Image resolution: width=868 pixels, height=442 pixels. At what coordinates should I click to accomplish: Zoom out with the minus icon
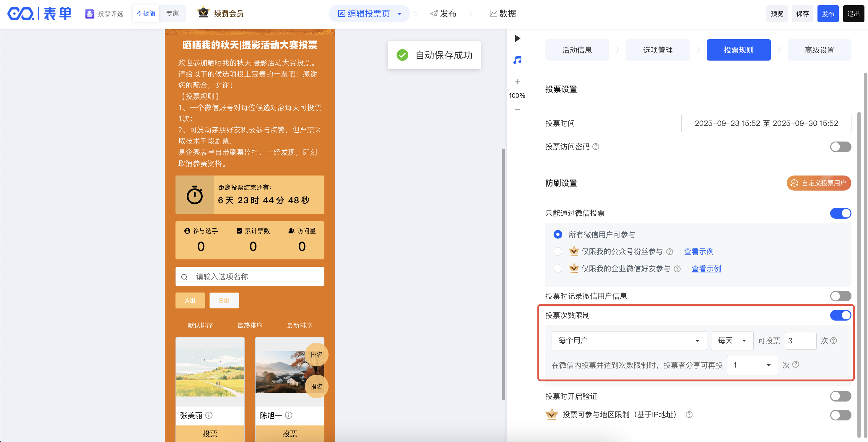coord(517,109)
